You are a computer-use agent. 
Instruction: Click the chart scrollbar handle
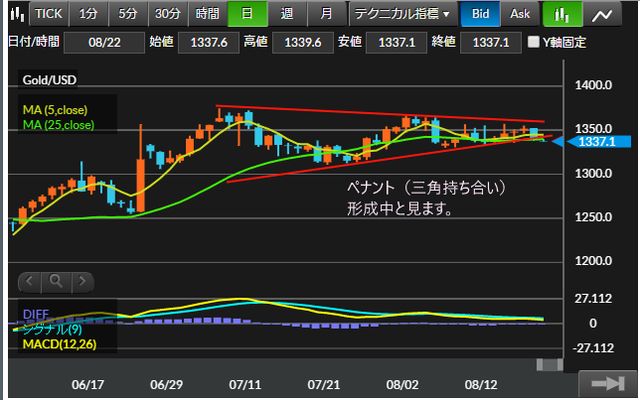549,364
